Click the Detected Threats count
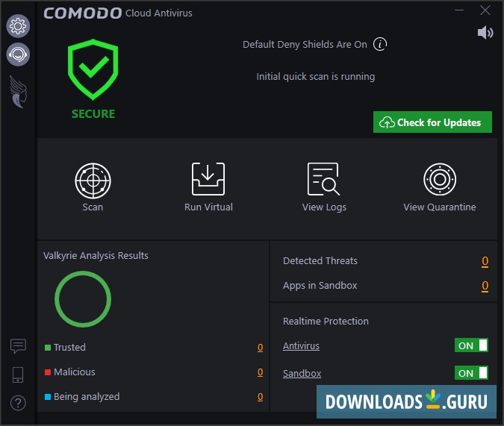Viewport: 504px width, 426px height. coord(485,261)
